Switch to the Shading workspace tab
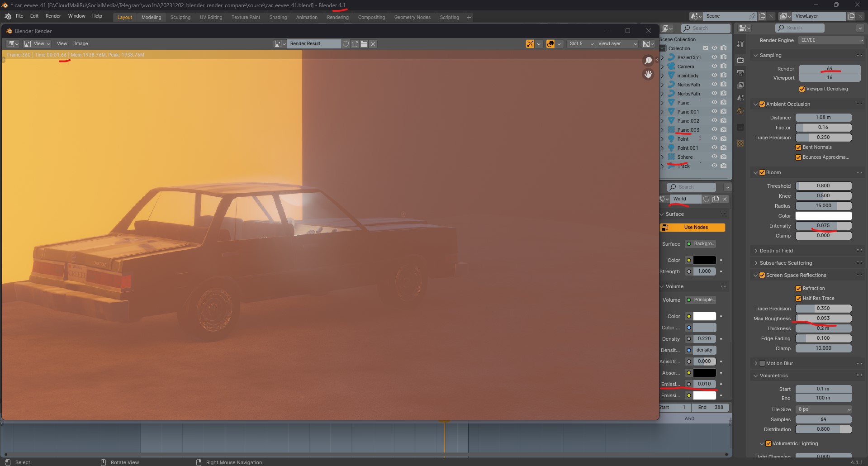The width and height of the screenshot is (868, 466). pos(278,17)
